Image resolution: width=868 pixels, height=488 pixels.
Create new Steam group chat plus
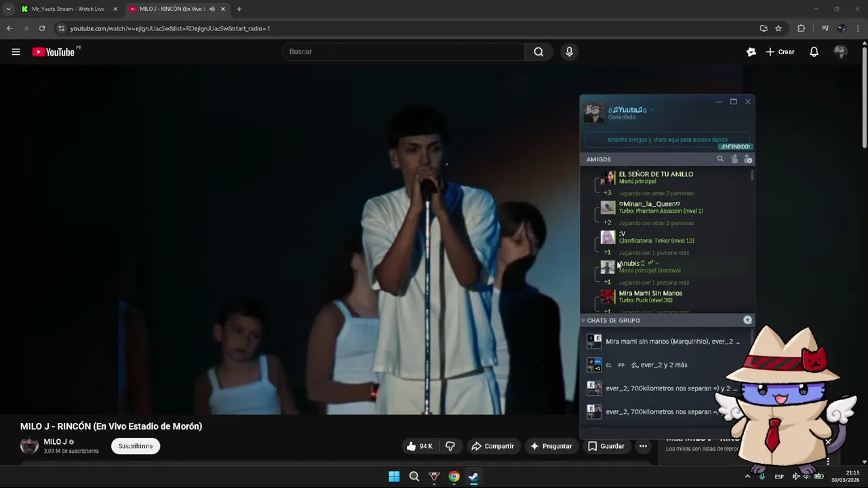point(747,320)
